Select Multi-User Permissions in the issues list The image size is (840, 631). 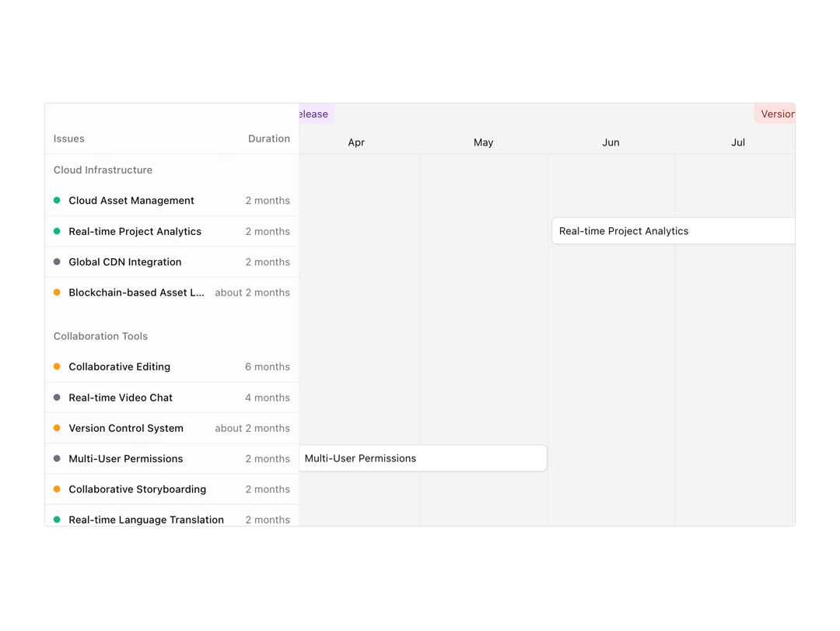pos(171,458)
